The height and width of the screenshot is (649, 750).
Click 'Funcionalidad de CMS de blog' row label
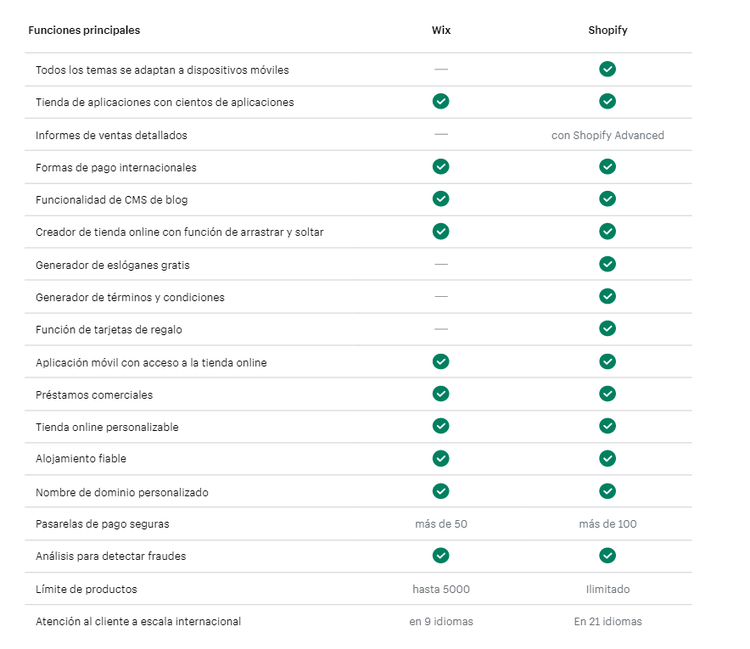111,200
